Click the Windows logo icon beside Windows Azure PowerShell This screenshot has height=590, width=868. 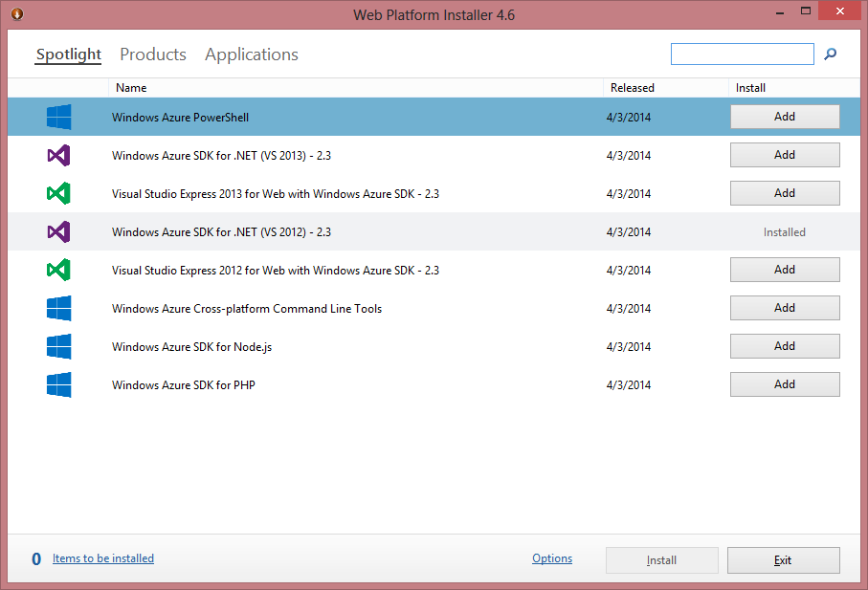click(58, 117)
